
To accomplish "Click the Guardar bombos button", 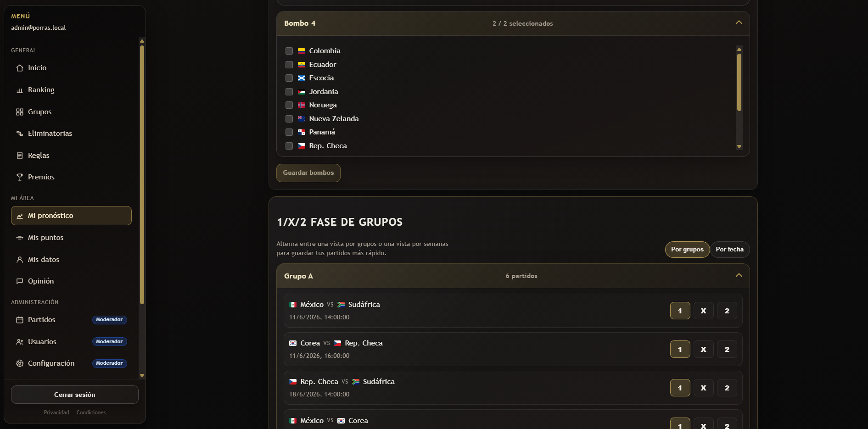I will pos(308,173).
